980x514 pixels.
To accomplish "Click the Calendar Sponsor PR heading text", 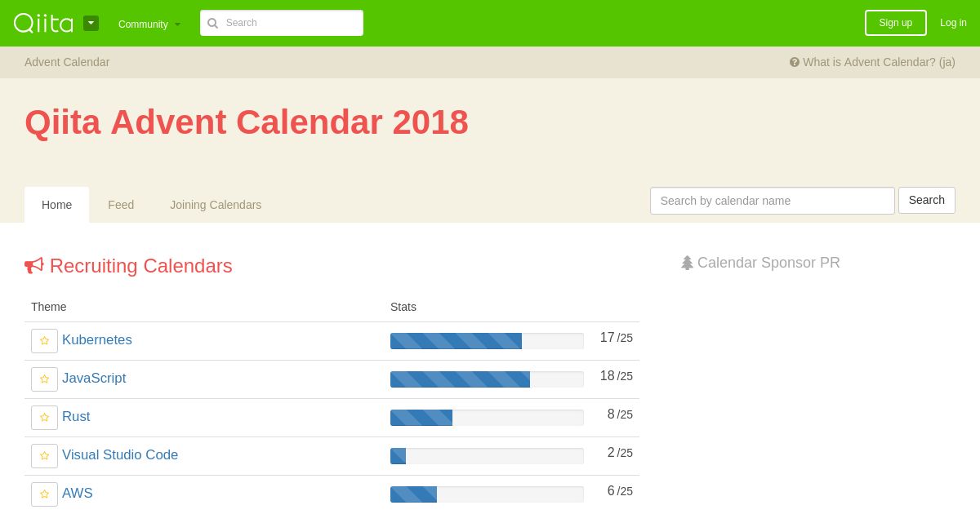I will point(768,263).
